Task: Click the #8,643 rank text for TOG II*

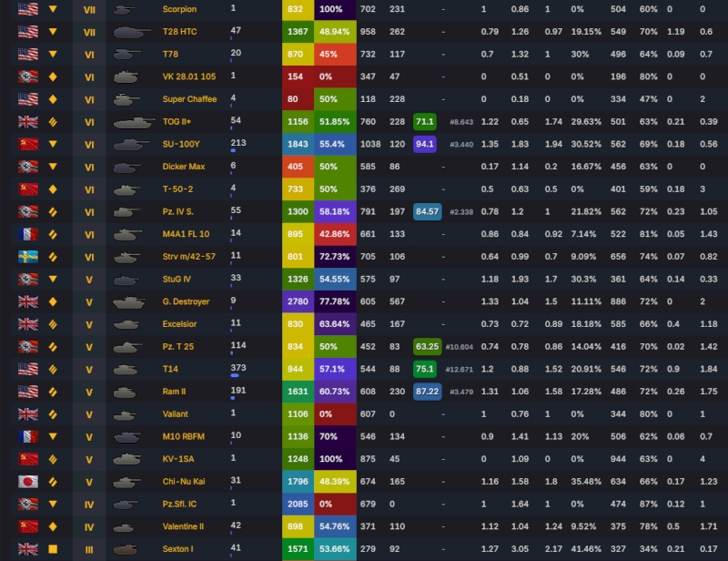Action: coord(461,122)
